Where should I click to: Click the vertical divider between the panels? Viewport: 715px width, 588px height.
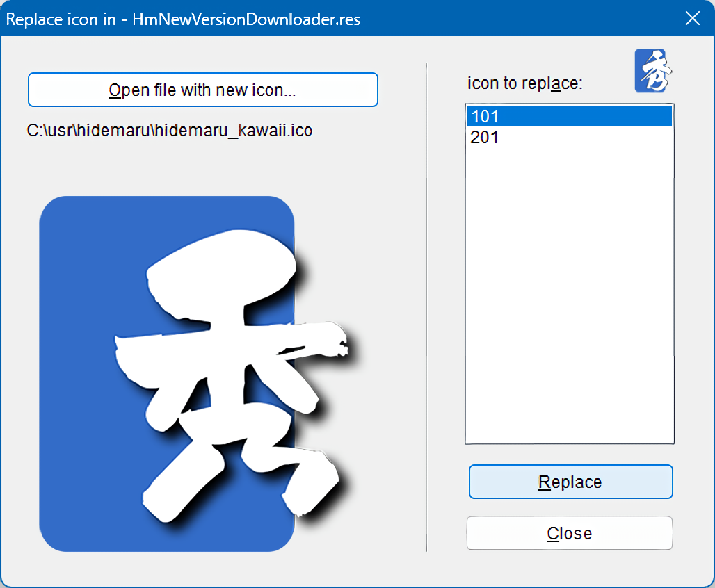tap(426, 306)
